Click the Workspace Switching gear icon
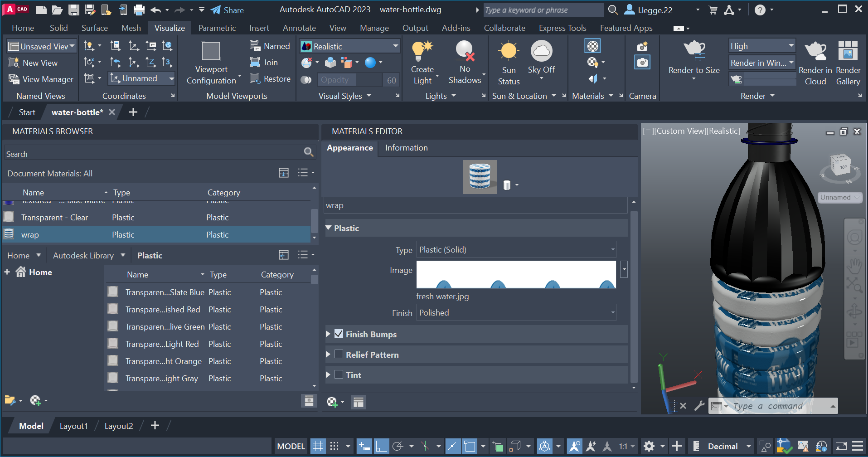This screenshot has width=868, height=457. [x=649, y=447]
